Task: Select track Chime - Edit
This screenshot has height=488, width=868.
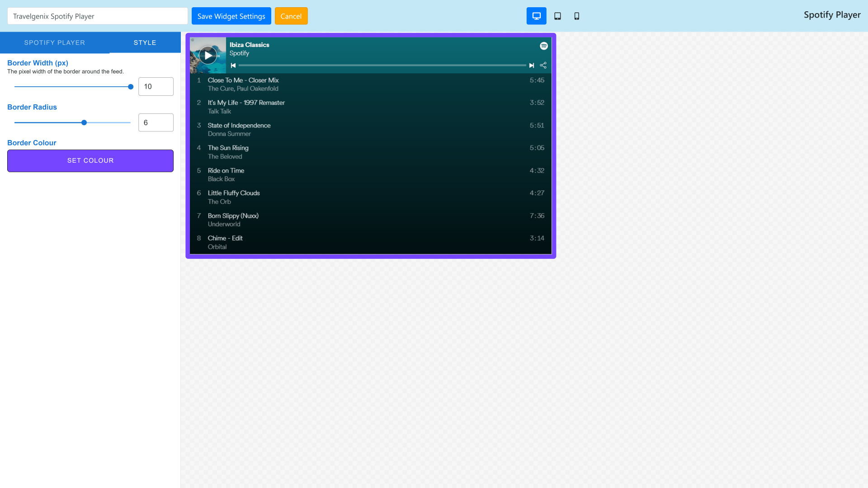Action: tap(371, 243)
